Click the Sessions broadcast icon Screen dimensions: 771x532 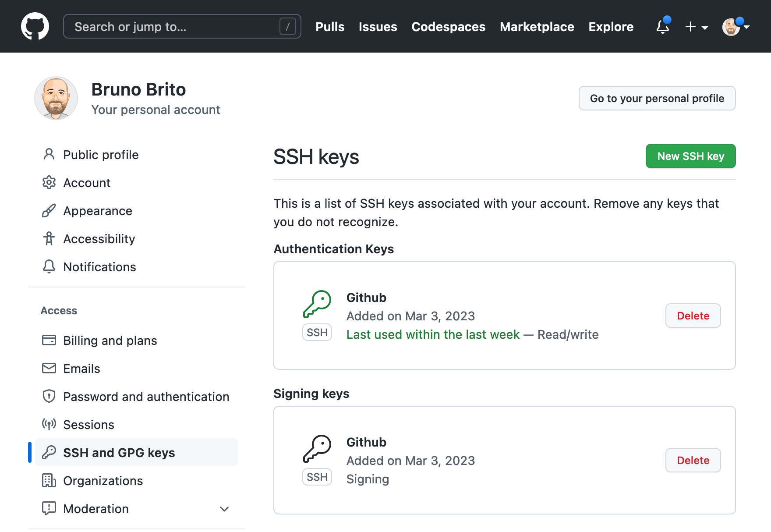(x=49, y=424)
